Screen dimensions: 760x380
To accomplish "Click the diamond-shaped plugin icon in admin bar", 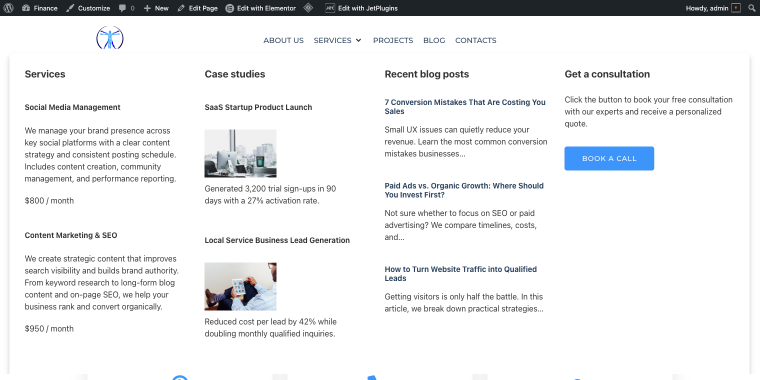I will (x=308, y=8).
